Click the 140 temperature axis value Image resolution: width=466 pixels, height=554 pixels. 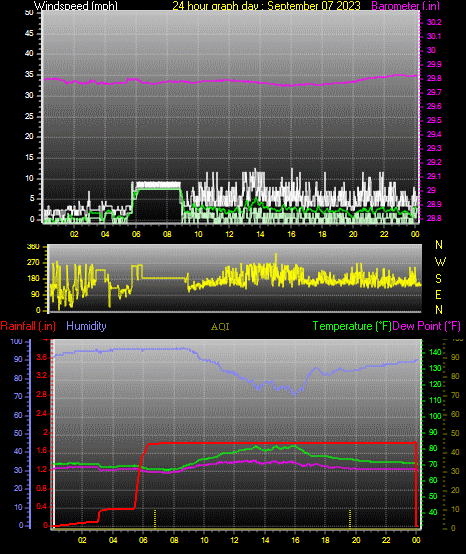435,352
